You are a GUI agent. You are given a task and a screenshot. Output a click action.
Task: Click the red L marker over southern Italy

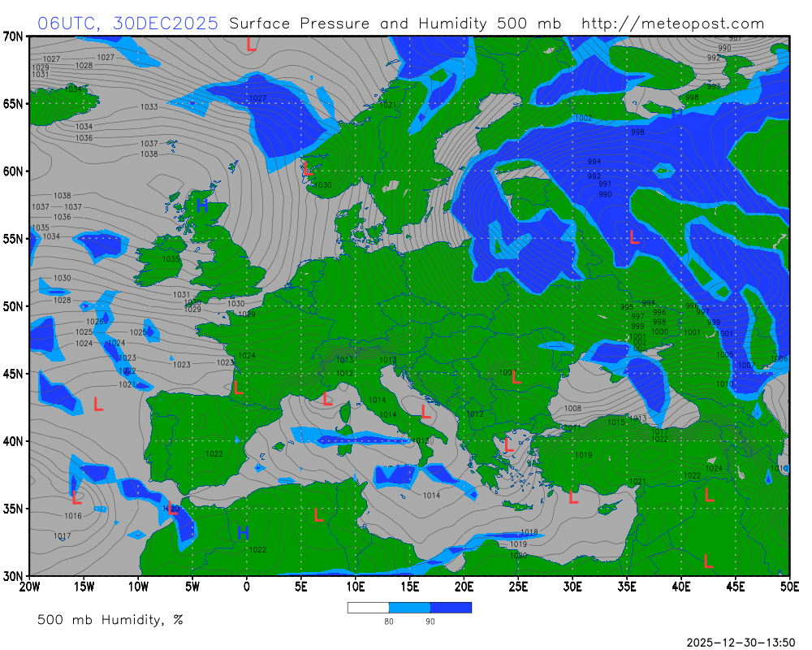click(425, 411)
